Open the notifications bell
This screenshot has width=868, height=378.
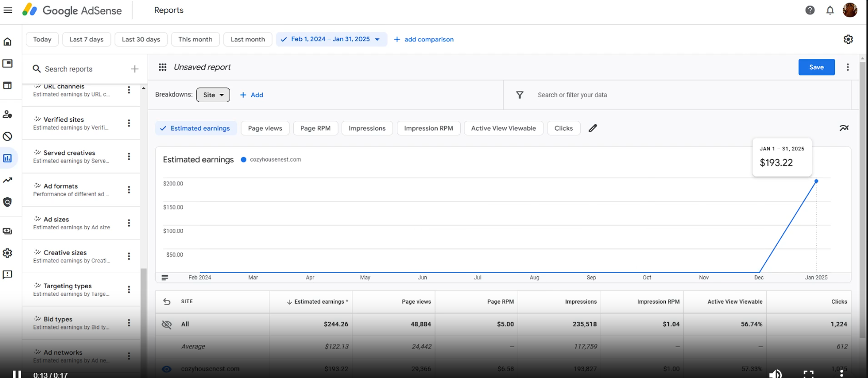tap(830, 10)
